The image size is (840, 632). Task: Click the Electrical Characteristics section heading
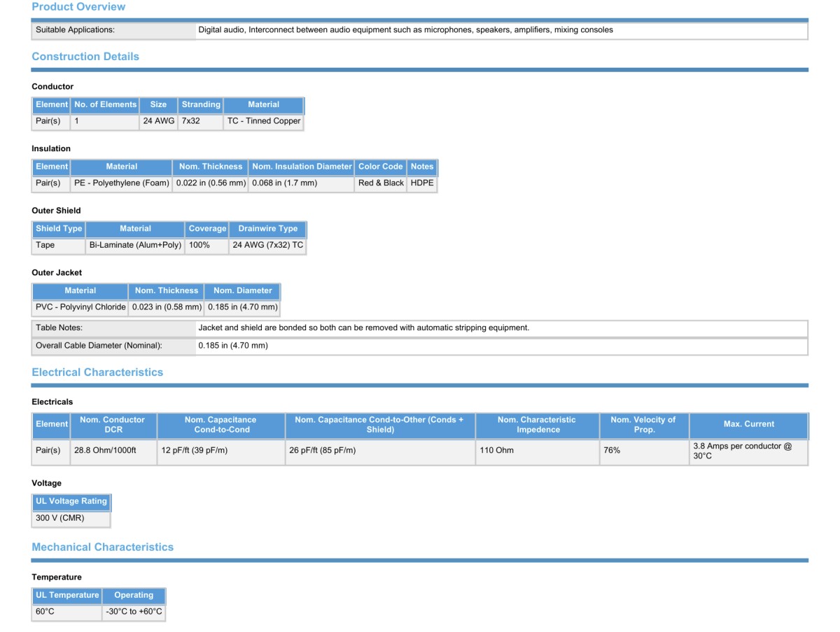(97, 372)
